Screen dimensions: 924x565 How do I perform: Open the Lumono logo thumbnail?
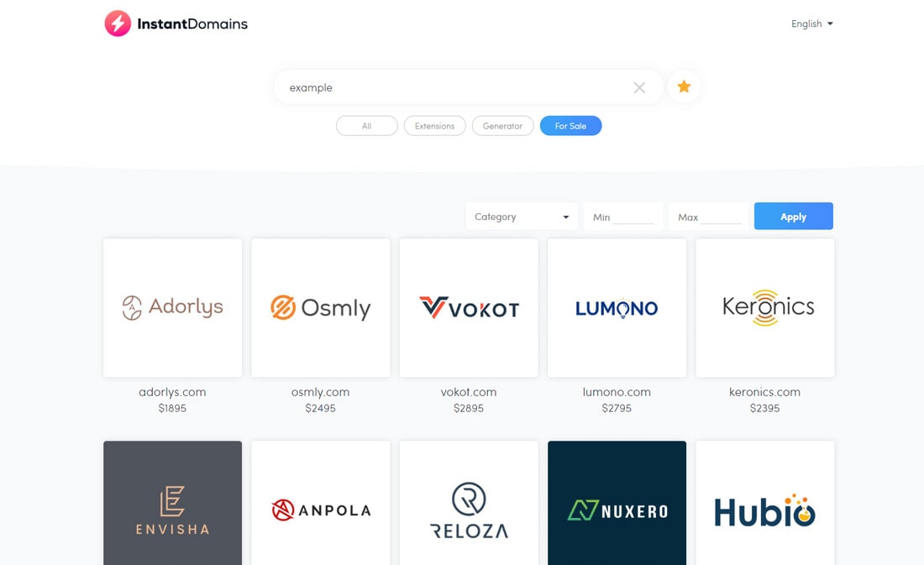coord(617,308)
